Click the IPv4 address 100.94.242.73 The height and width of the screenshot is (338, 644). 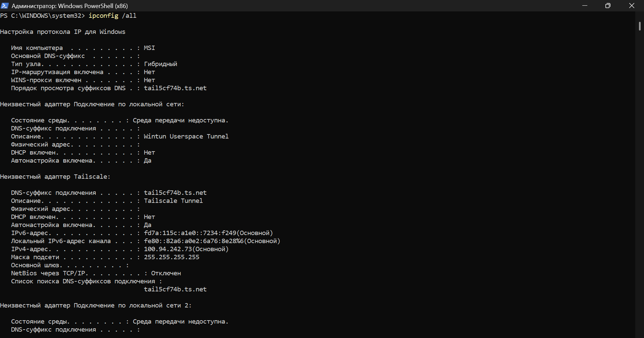click(168, 249)
